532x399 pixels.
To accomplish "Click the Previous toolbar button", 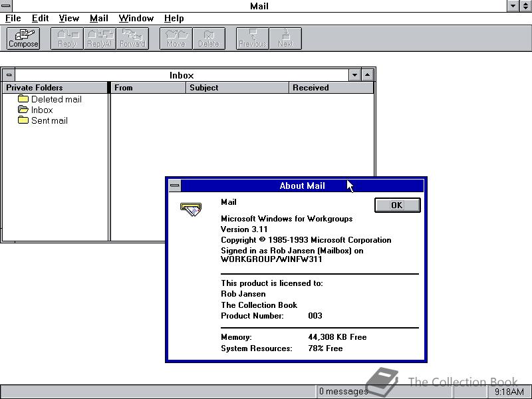I will (x=253, y=39).
